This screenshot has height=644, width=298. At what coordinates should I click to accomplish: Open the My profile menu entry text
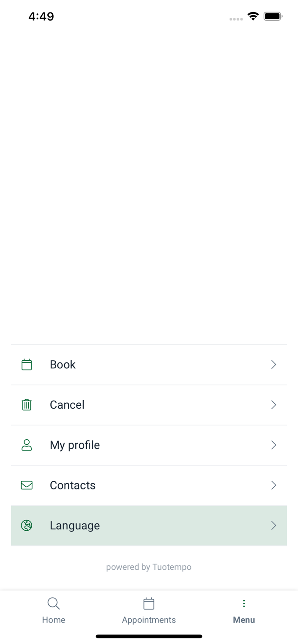pyautogui.click(x=75, y=445)
